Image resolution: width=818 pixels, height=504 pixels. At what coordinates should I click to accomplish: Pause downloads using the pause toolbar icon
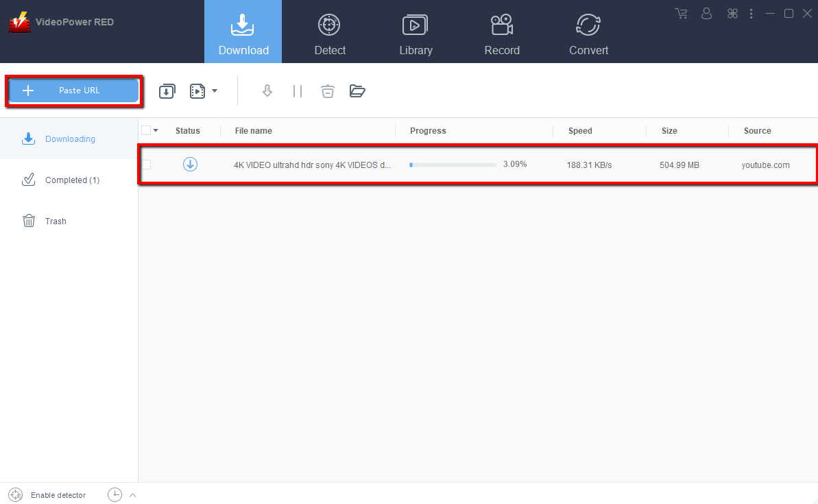click(x=298, y=91)
